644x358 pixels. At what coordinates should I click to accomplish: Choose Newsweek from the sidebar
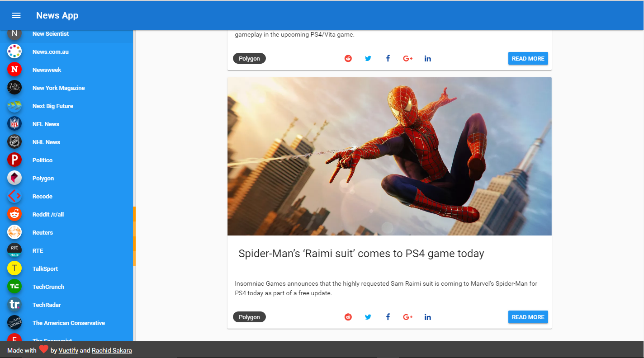point(66,70)
